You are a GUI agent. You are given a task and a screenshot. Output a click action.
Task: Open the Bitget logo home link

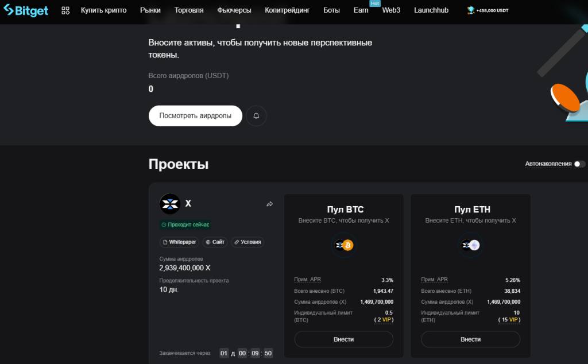click(x=26, y=10)
